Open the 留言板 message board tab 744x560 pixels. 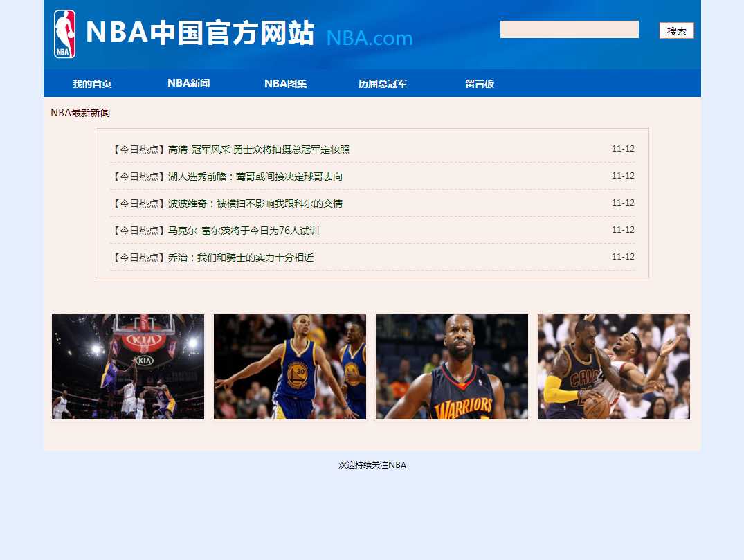[479, 84]
